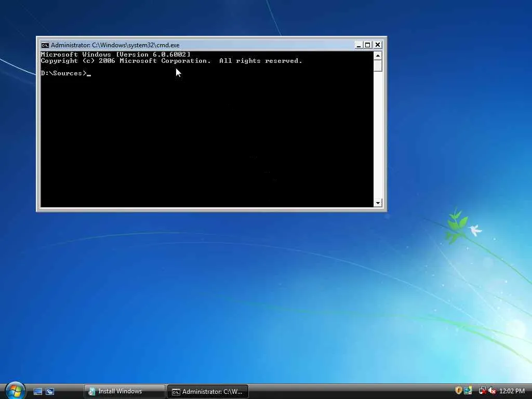Click the cmd window scrollbar thumb

click(378, 65)
